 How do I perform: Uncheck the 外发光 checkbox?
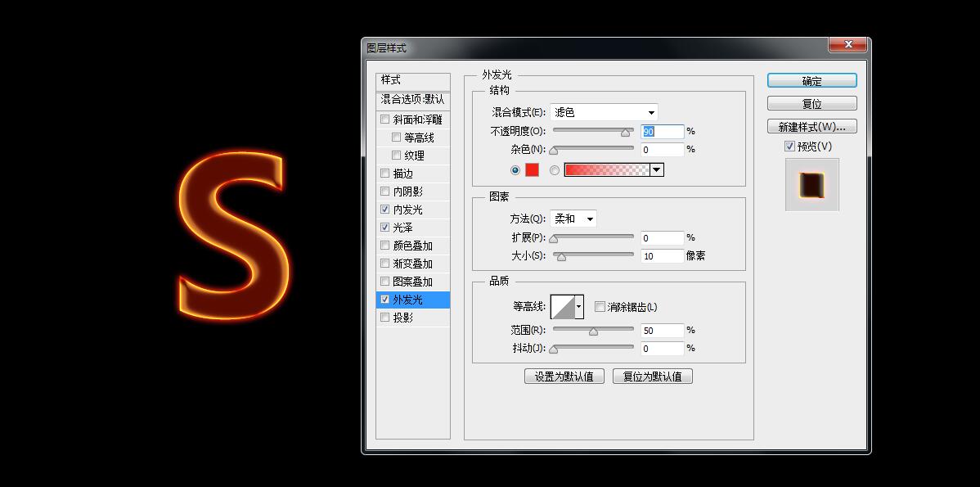click(385, 300)
